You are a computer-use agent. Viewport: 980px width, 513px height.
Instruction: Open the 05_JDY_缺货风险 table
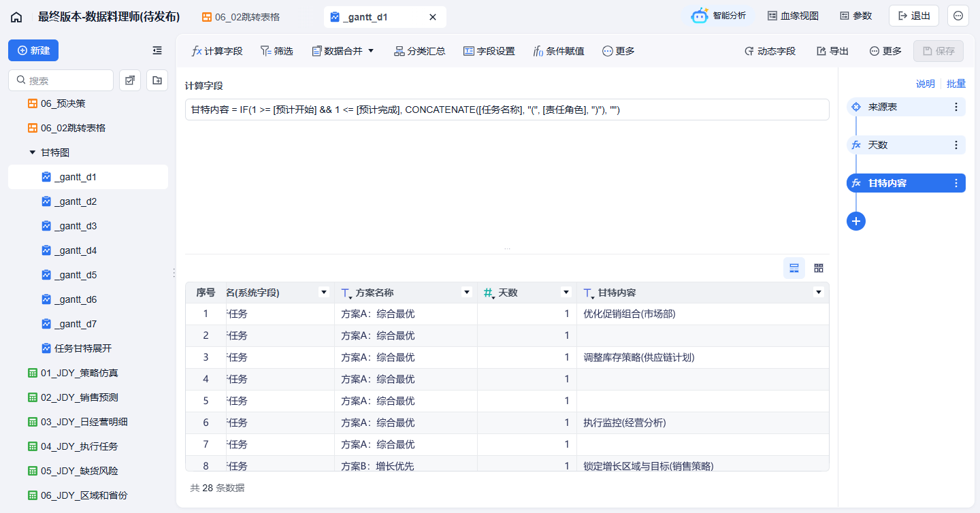(88, 471)
